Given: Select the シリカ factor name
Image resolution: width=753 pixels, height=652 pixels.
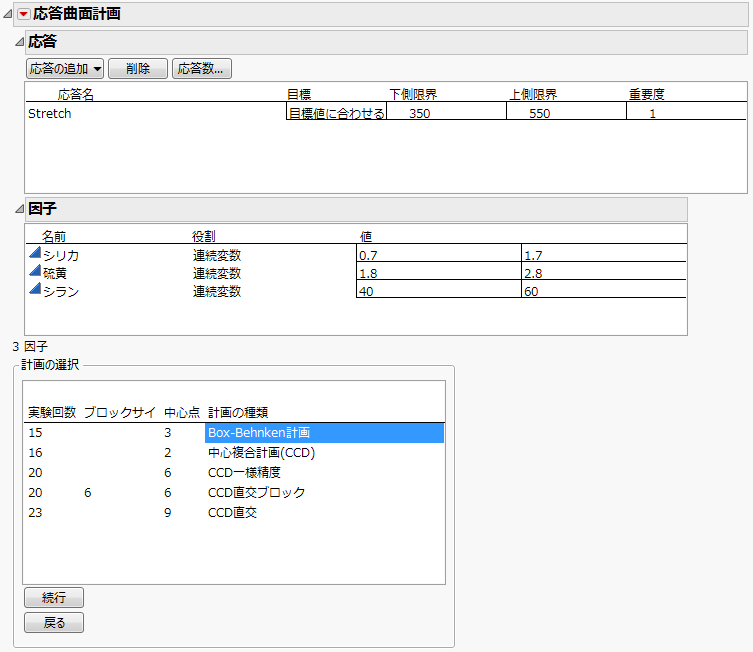Looking at the screenshot, I should pos(61,255).
